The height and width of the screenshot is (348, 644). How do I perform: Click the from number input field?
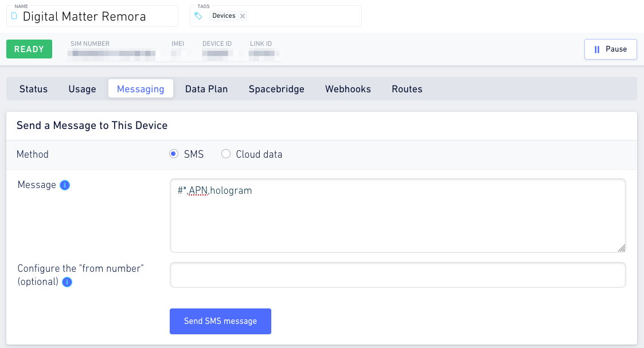398,275
